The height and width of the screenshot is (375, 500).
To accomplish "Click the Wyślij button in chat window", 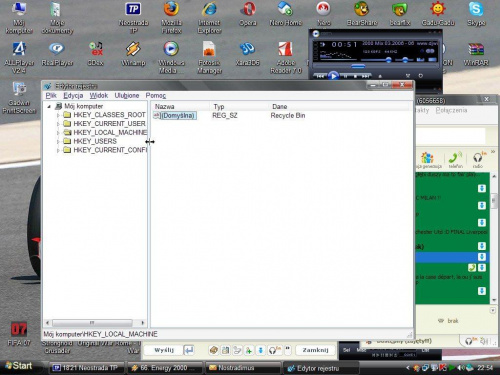I will pos(164,350).
